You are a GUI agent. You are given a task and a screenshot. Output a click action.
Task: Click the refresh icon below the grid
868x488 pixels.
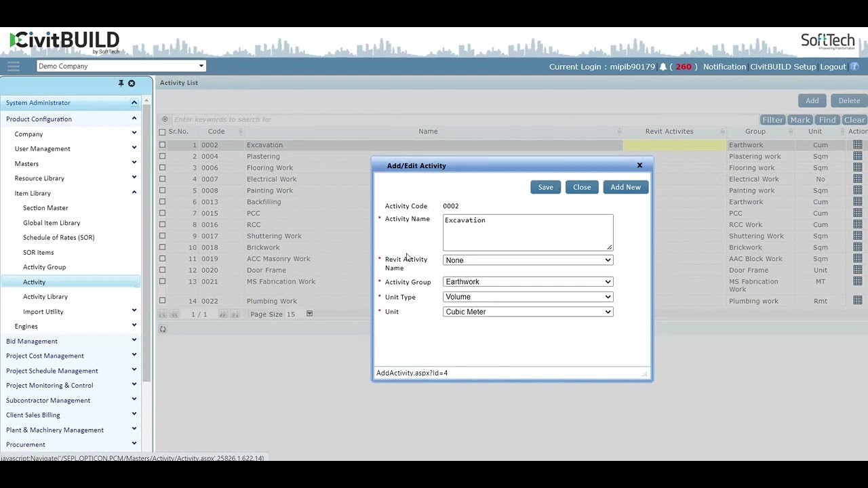coord(163,329)
